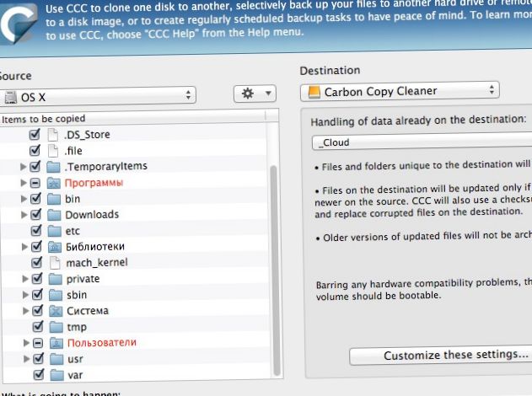Click the usr folder icon
Screen dimensions: 532x396
coord(56,359)
